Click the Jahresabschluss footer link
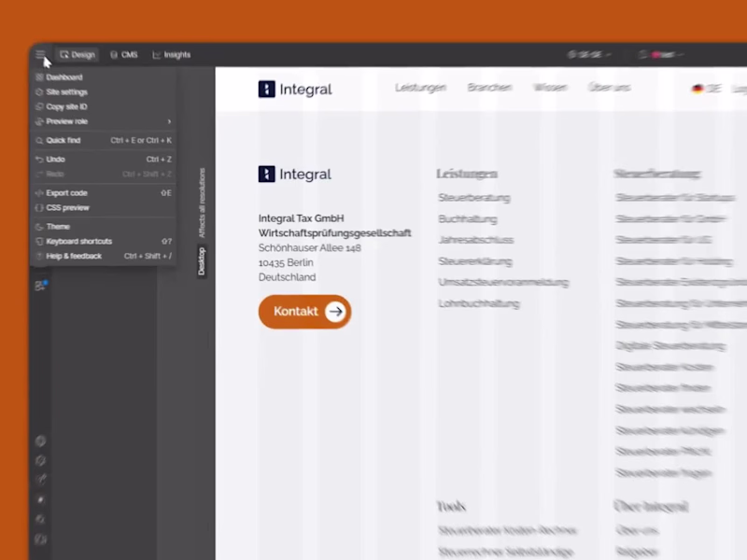This screenshot has height=560, width=747. tap(476, 240)
